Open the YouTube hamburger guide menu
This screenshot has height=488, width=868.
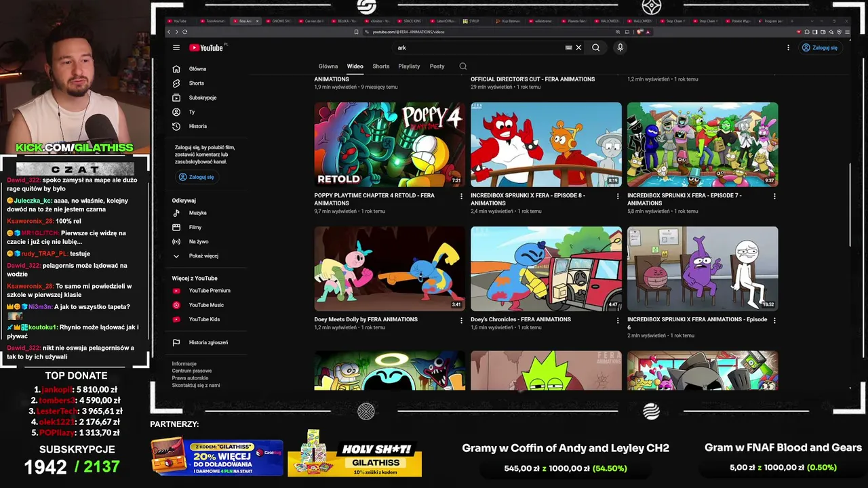(x=176, y=47)
